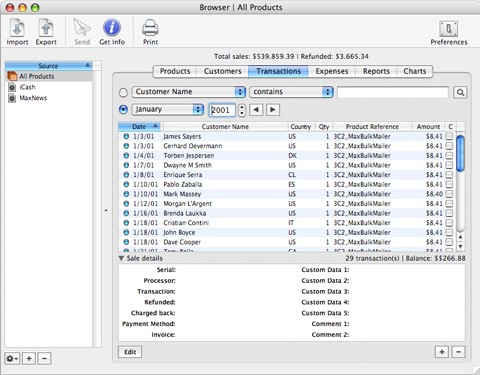This screenshot has width=480, height=375.
Task: Click the Edit button
Action: [x=130, y=352]
